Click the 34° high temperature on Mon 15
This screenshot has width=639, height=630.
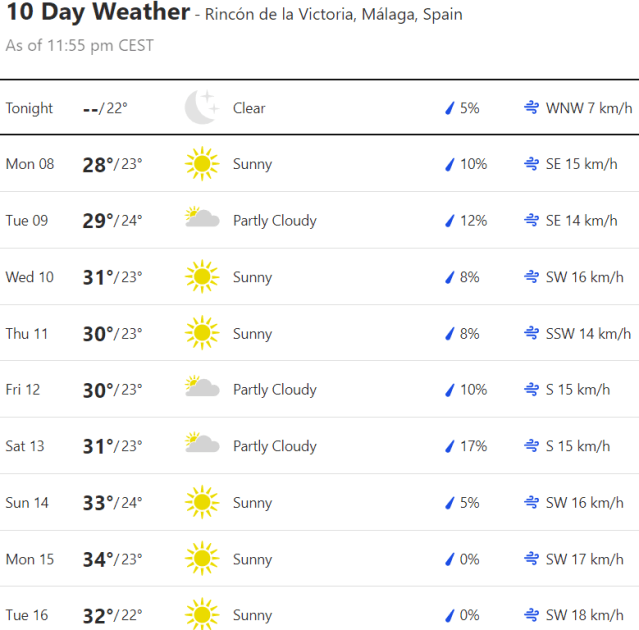click(98, 559)
